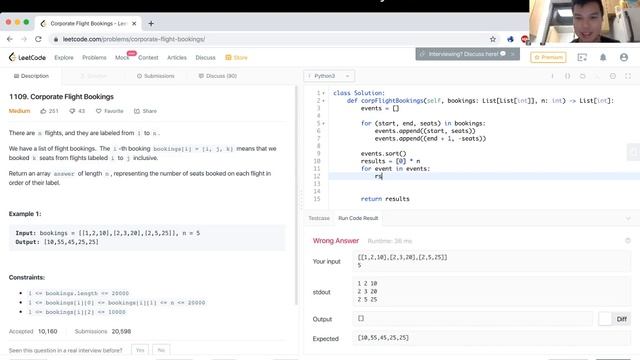Click the info icon in editor toolbar
Image resolution: width=640 pixels, height=360 pixels.
[552, 76]
